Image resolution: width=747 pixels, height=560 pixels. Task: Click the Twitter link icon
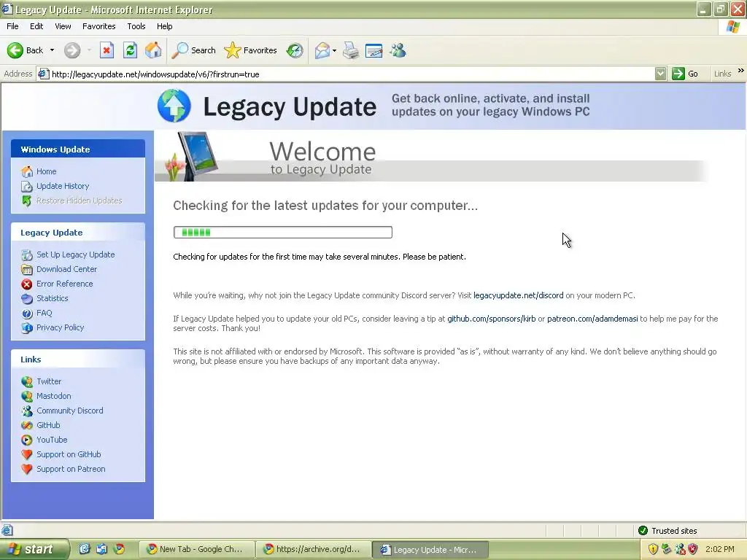pyautogui.click(x=27, y=381)
